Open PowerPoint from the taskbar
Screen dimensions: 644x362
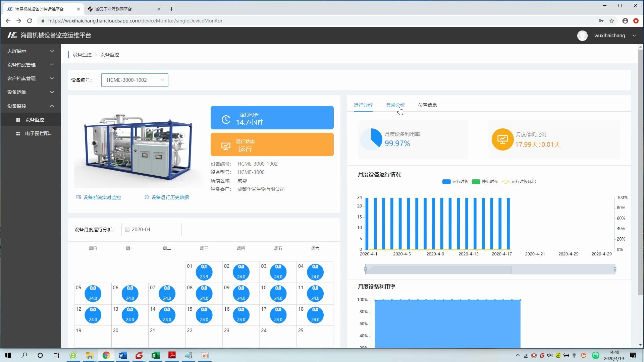(205, 355)
